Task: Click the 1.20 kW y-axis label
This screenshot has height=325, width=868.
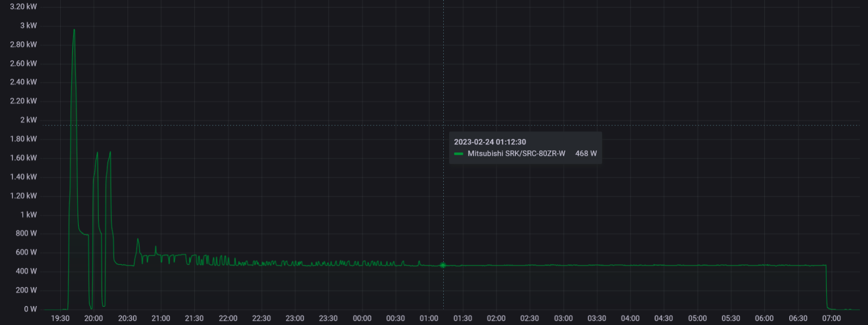Action: (24, 196)
